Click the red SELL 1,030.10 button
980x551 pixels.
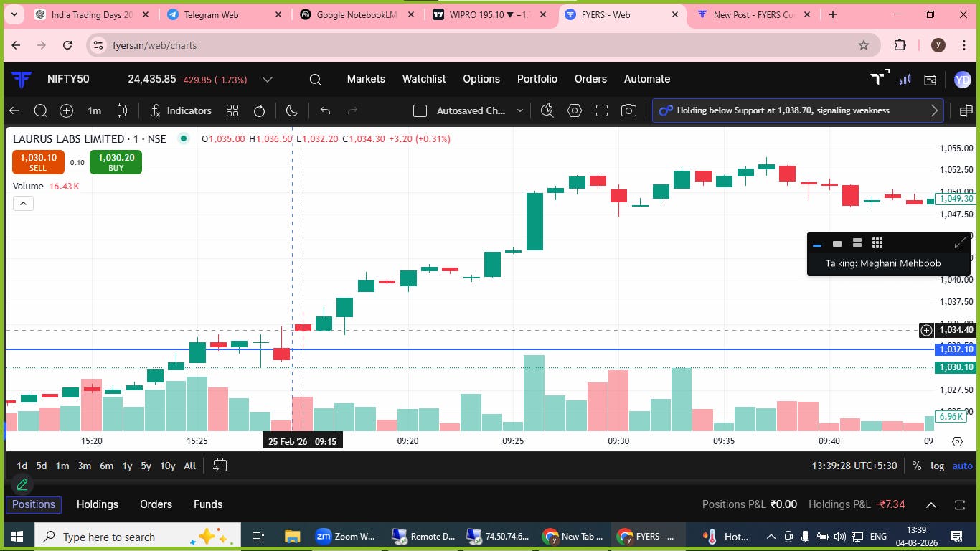coord(38,162)
